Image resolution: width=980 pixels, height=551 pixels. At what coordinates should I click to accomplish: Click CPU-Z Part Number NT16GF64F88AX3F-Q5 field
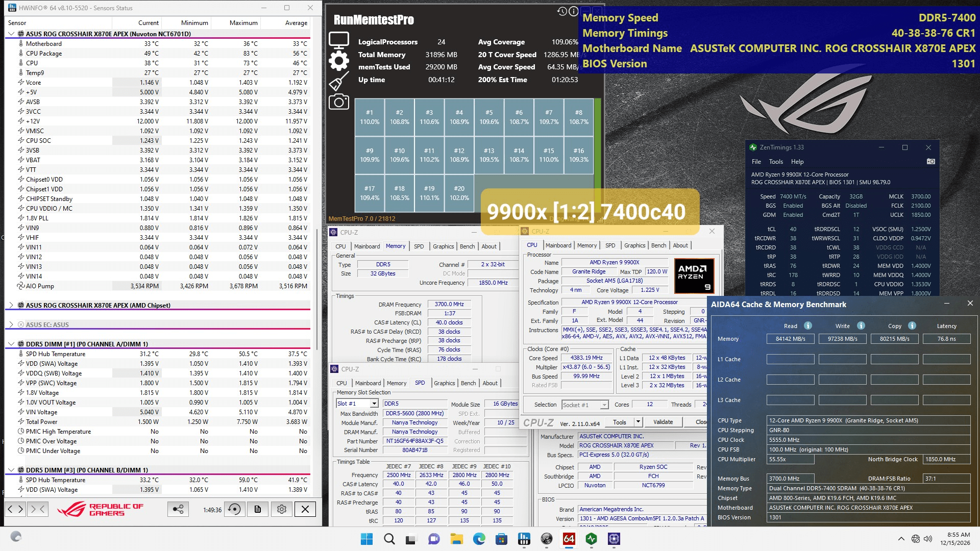tap(414, 441)
